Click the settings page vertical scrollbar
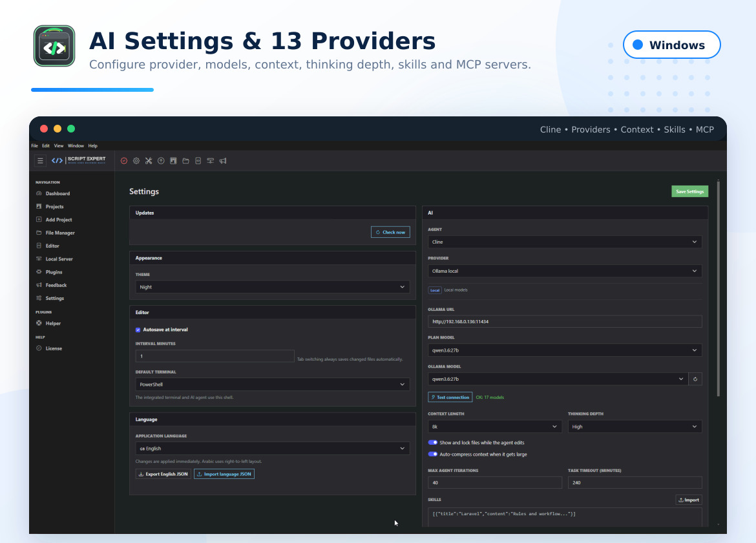 719,288
